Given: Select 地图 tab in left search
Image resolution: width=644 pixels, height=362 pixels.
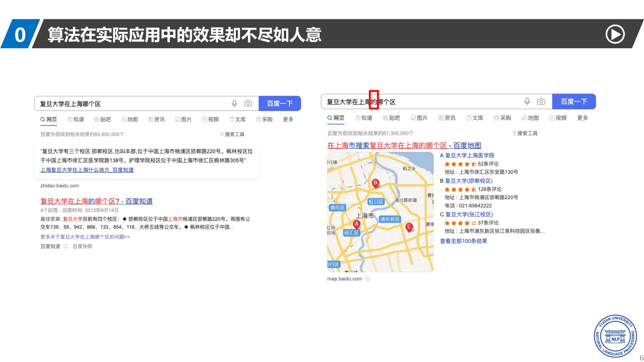Looking at the screenshot, I should [130, 119].
